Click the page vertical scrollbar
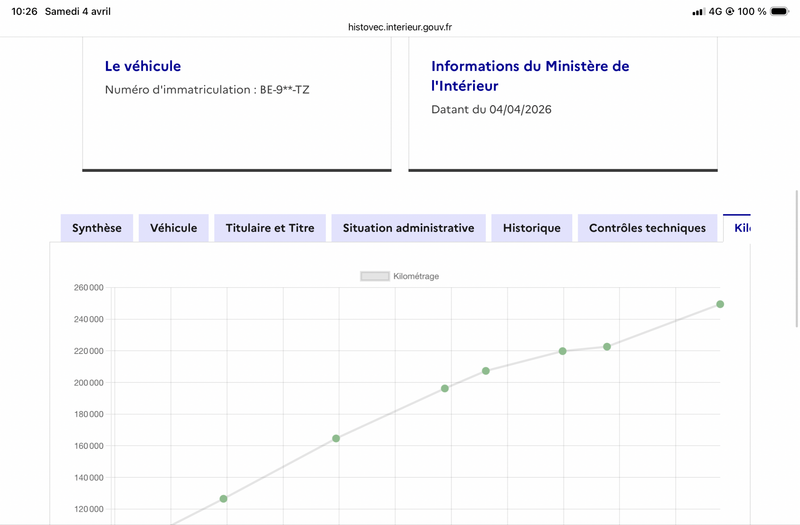Image resolution: width=800 pixels, height=525 pixels. (796, 259)
